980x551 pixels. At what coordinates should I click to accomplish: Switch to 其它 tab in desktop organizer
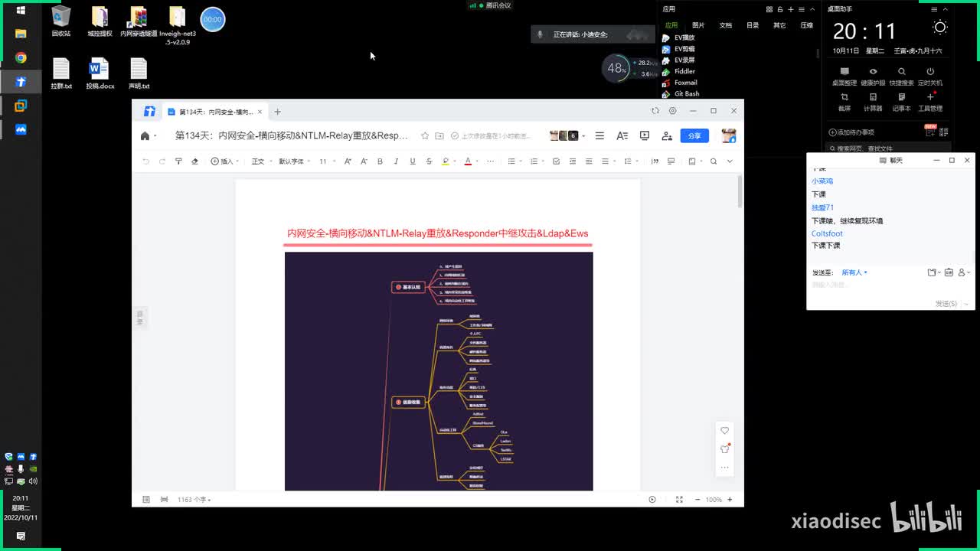tap(779, 25)
